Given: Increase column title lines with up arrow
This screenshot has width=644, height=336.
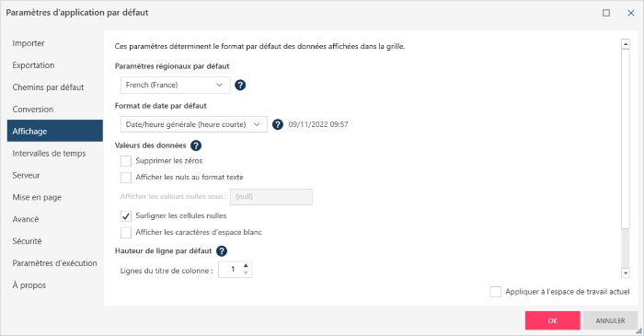Looking at the screenshot, I should pyautogui.click(x=246, y=266).
